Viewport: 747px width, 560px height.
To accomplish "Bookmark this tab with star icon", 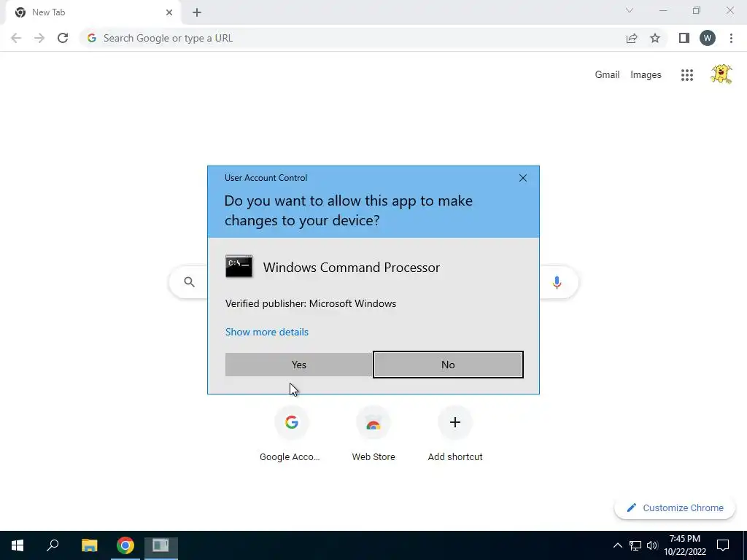I will [655, 38].
